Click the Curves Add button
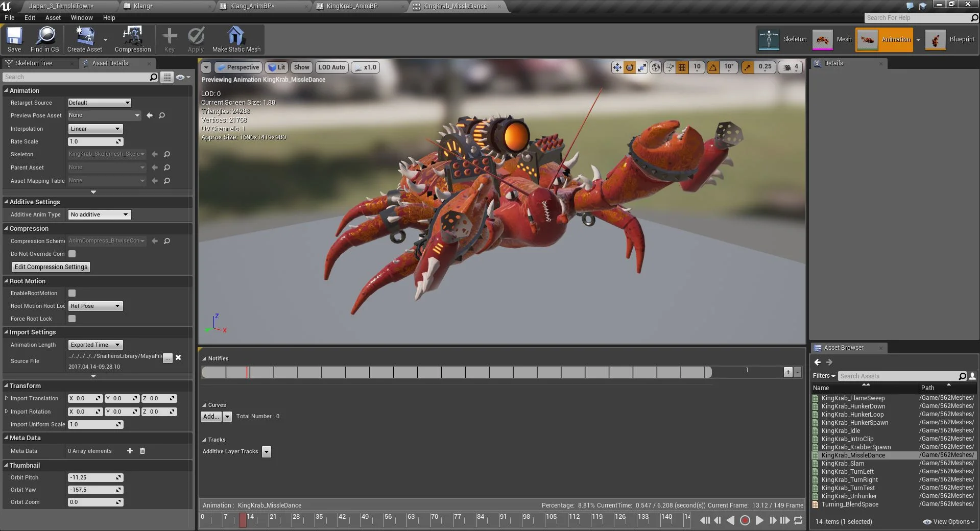The image size is (980, 531). coord(211,417)
